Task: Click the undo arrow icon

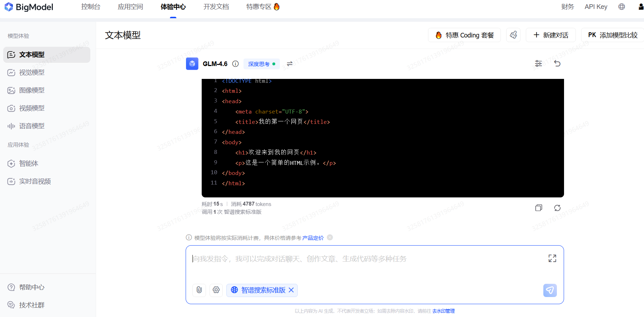Action: click(x=557, y=64)
